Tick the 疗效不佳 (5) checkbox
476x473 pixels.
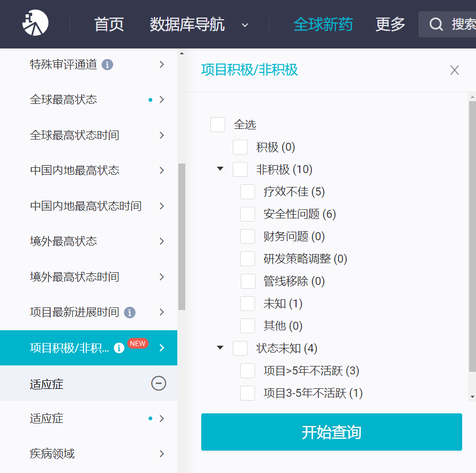pyautogui.click(x=248, y=192)
